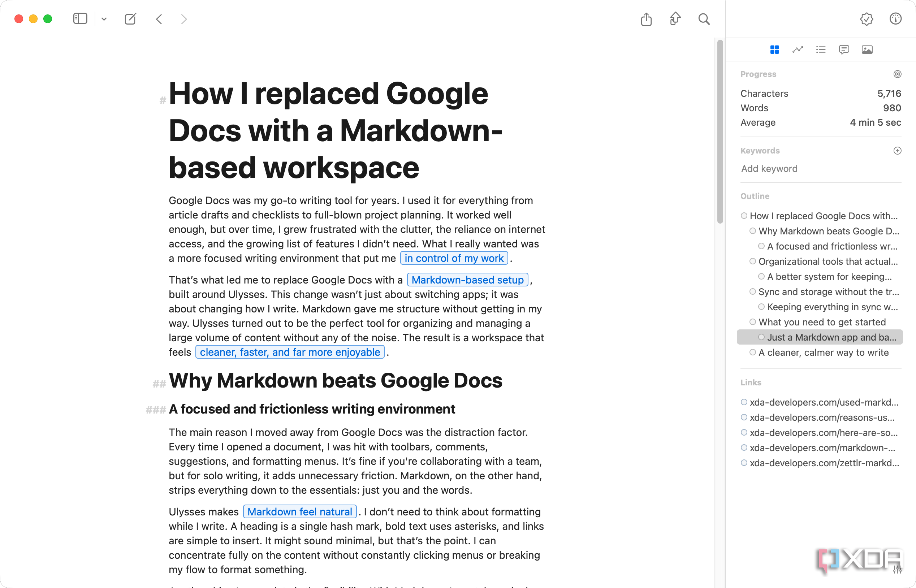Viewport: 916px width, 588px height.
Task: Open the view mode dropdown chevron
Action: tap(104, 19)
